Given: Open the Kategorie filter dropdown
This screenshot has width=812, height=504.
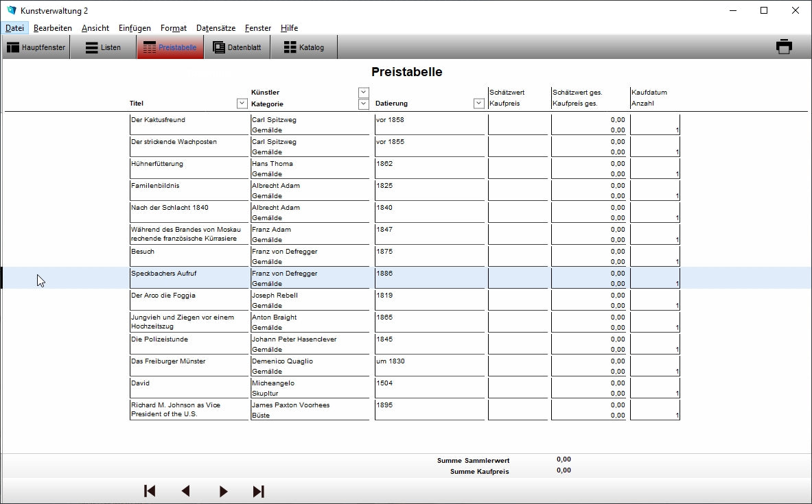Looking at the screenshot, I should click(x=364, y=104).
